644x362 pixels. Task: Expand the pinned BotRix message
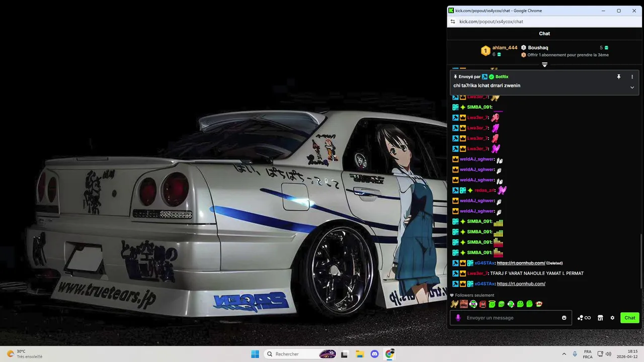click(632, 87)
